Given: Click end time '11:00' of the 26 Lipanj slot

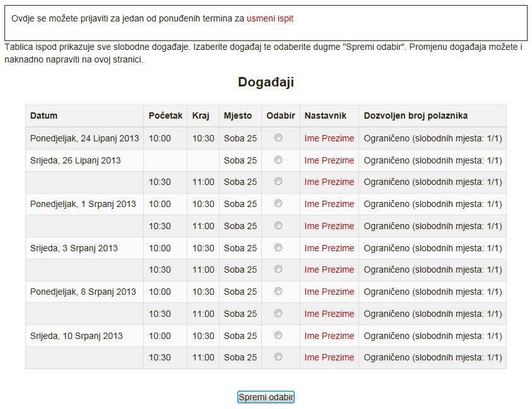Looking at the screenshot, I should point(203,182).
